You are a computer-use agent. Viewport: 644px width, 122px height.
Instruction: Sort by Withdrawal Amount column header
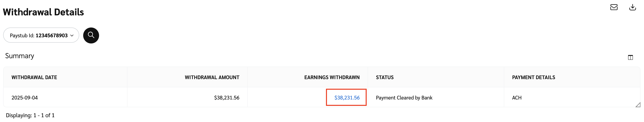[x=212, y=77]
